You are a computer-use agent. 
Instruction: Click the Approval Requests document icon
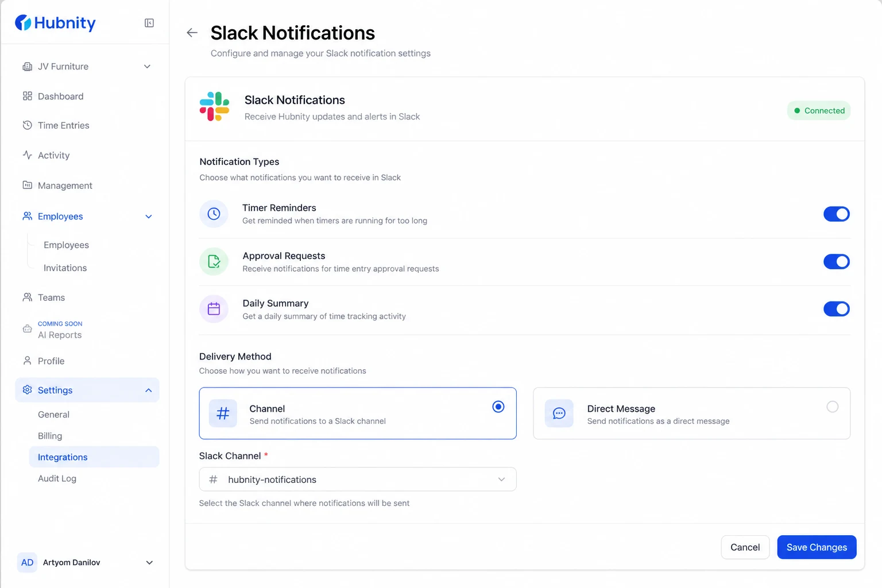point(214,261)
